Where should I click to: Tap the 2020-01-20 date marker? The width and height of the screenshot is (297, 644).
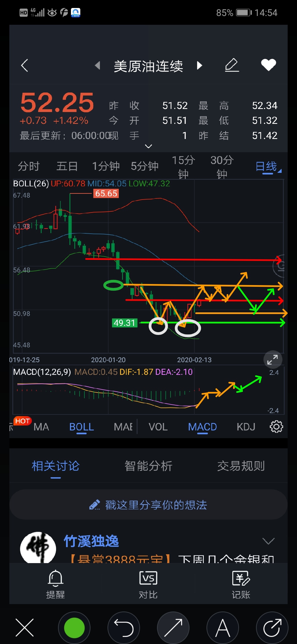click(108, 360)
